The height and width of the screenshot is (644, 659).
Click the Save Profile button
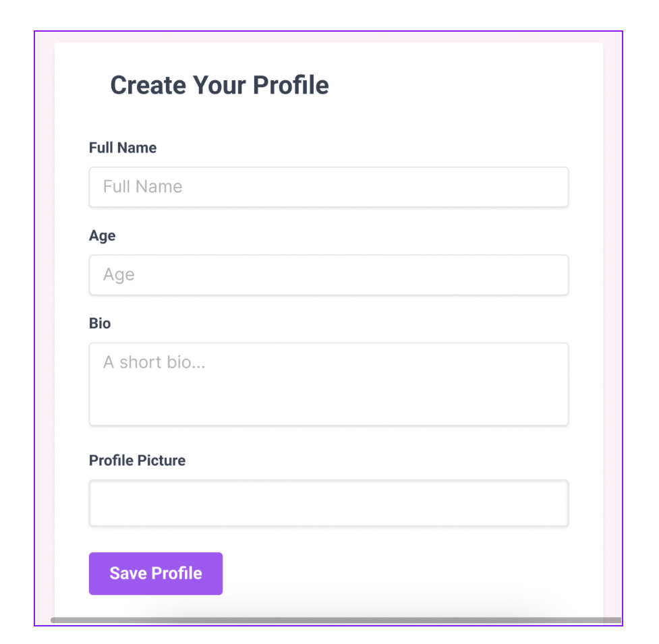155,573
